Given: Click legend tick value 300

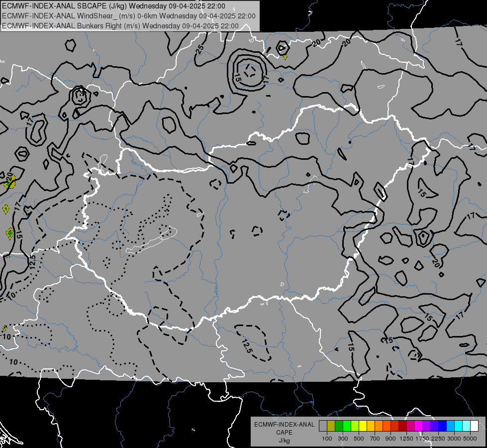Looking at the screenshot, I should click(x=343, y=439).
